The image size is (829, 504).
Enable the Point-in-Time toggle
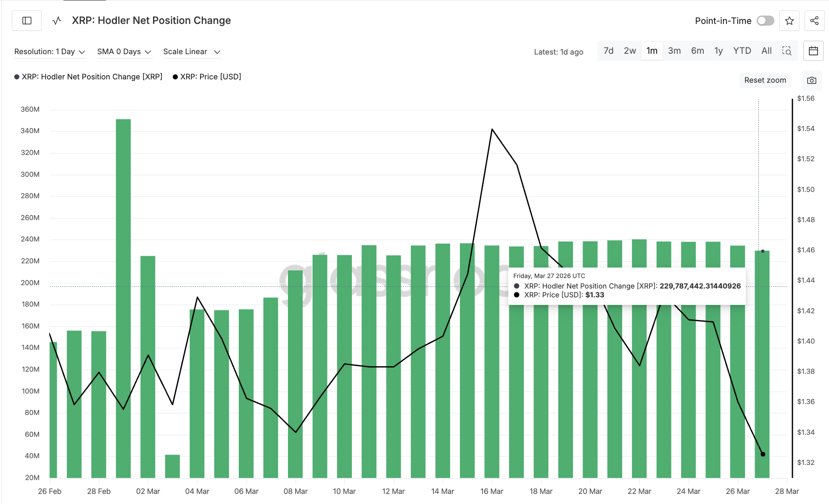point(766,20)
